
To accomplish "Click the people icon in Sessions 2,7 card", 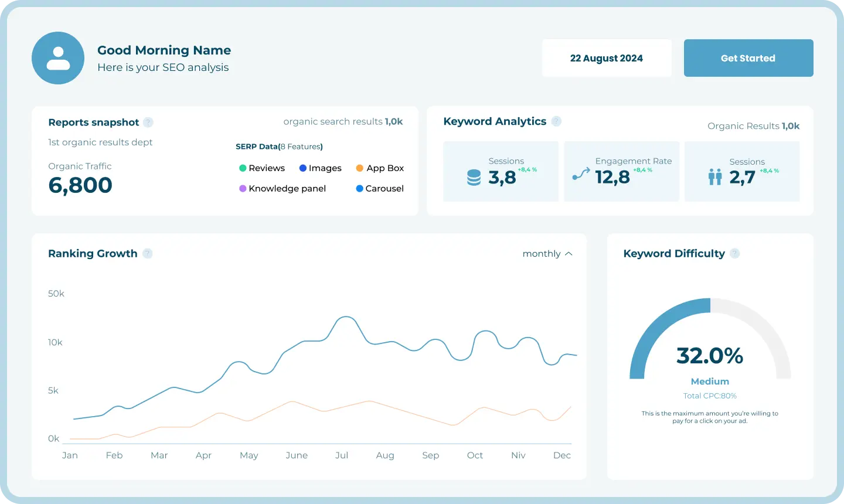I will (715, 177).
